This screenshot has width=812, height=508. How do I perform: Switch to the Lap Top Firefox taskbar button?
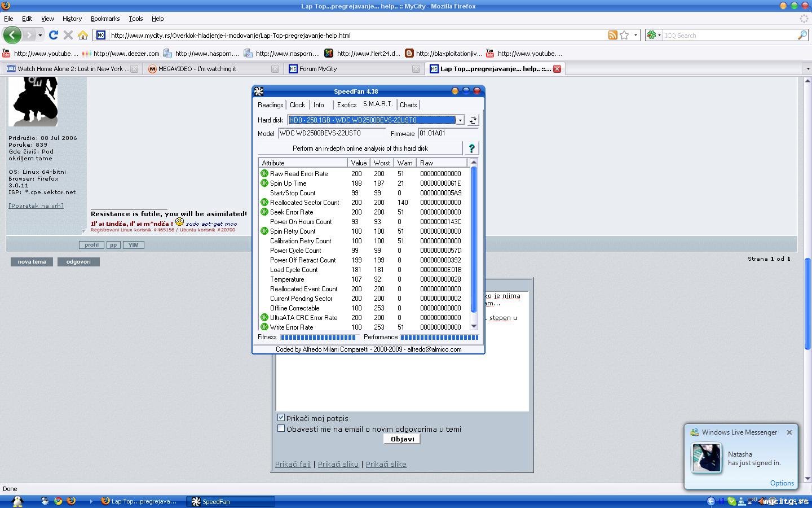(139, 501)
